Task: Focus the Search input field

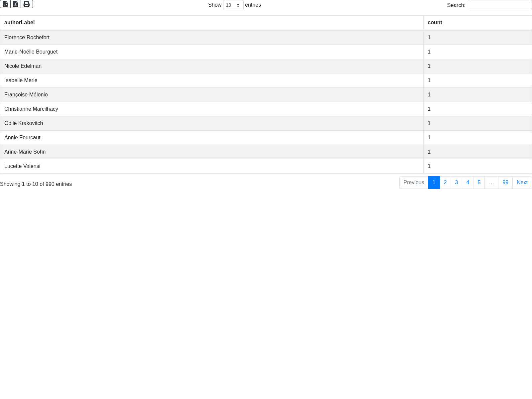Action: [499, 5]
